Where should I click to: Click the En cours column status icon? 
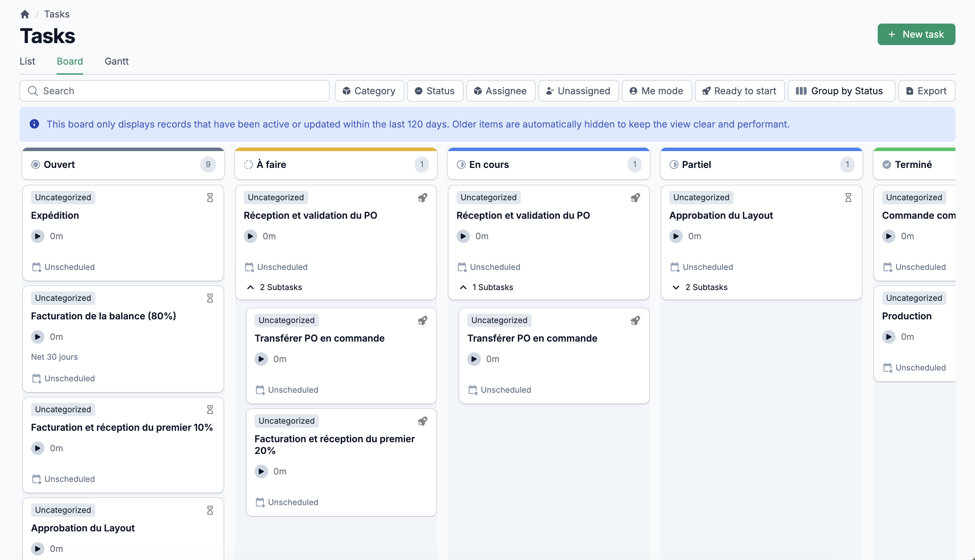tap(461, 165)
